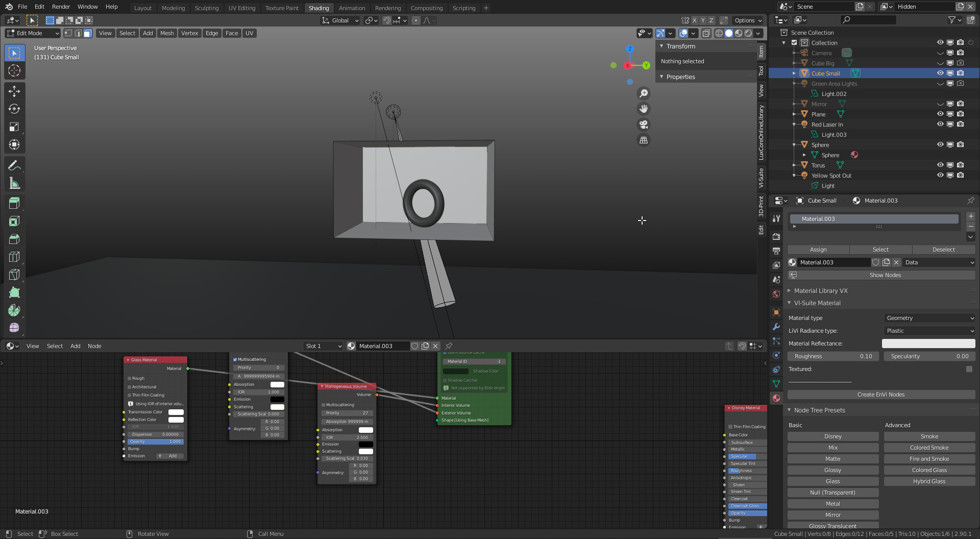Open the Material type dropdown
This screenshot has height=539, width=980.
click(929, 318)
